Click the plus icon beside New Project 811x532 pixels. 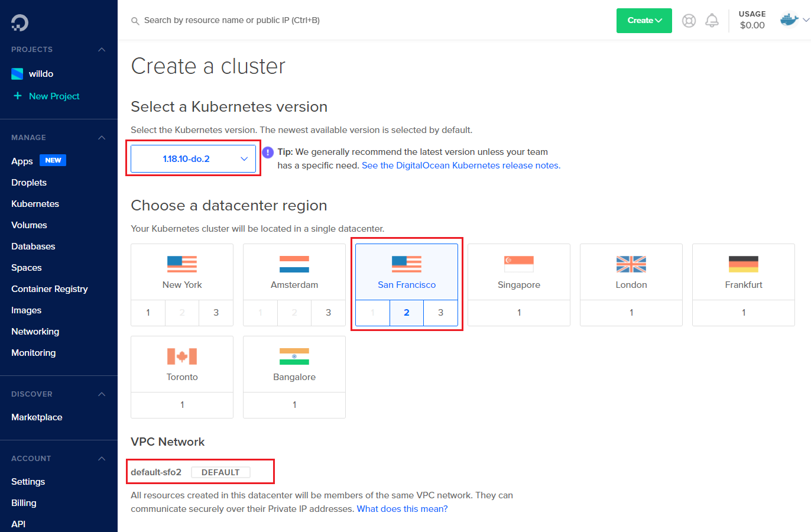tap(18, 96)
